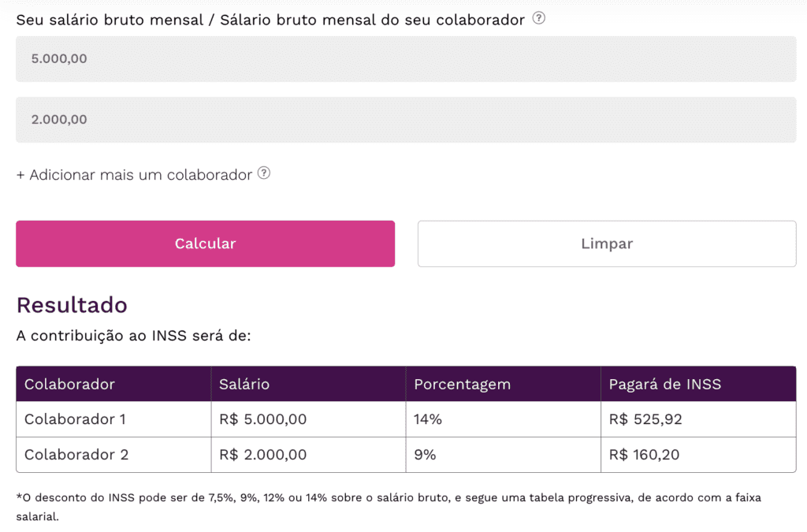Click the R$ 160,20 INSS value

[x=644, y=455]
